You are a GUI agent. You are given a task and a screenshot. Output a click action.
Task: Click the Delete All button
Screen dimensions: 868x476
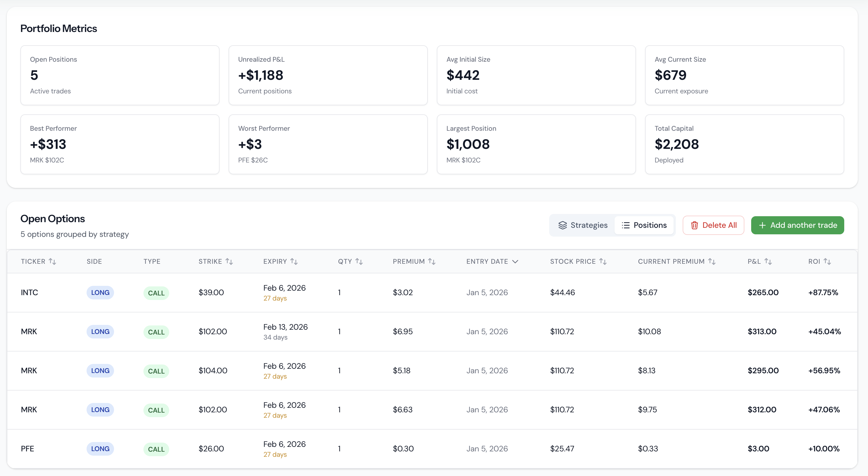tap(713, 225)
